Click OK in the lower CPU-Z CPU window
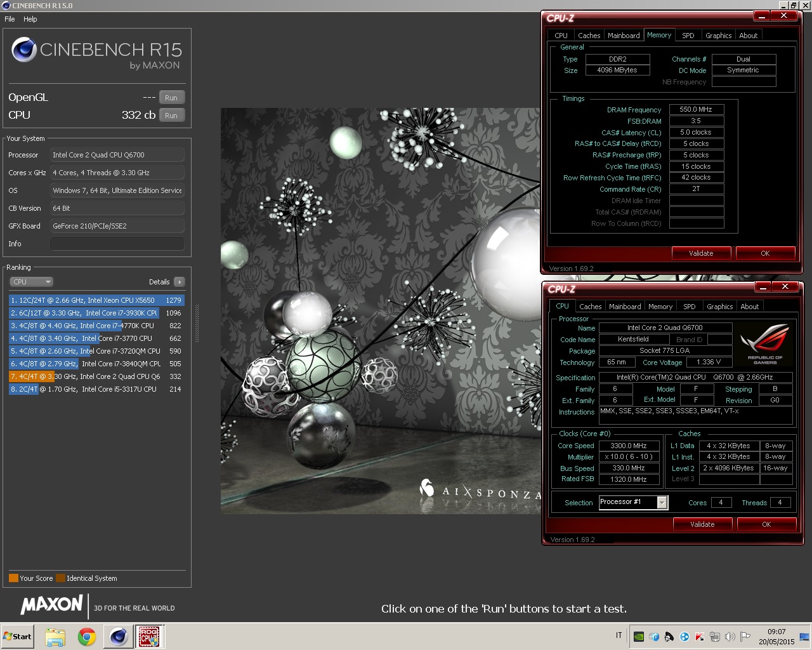Image resolution: width=812 pixels, height=650 pixels. (766, 524)
